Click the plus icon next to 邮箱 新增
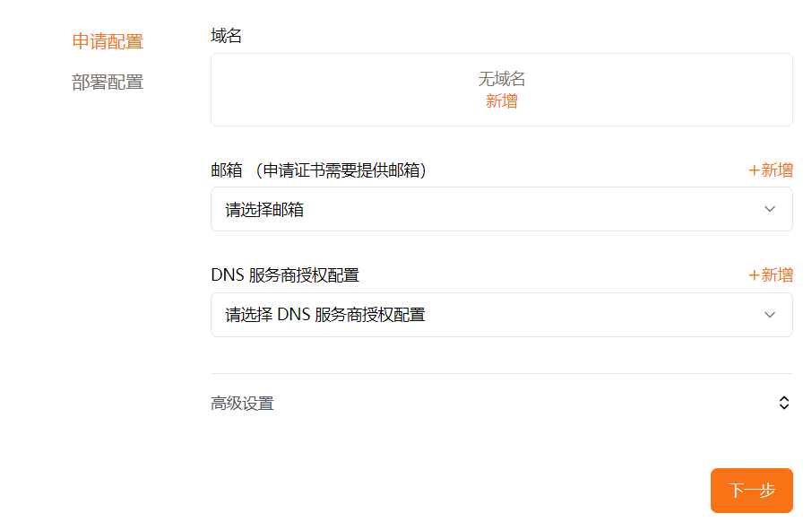Screen dimensions: 812x522 (755, 170)
